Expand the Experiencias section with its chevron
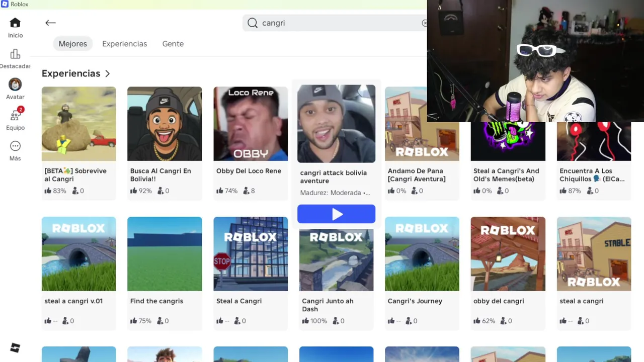 pyautogui.click(x=107, y=73)
